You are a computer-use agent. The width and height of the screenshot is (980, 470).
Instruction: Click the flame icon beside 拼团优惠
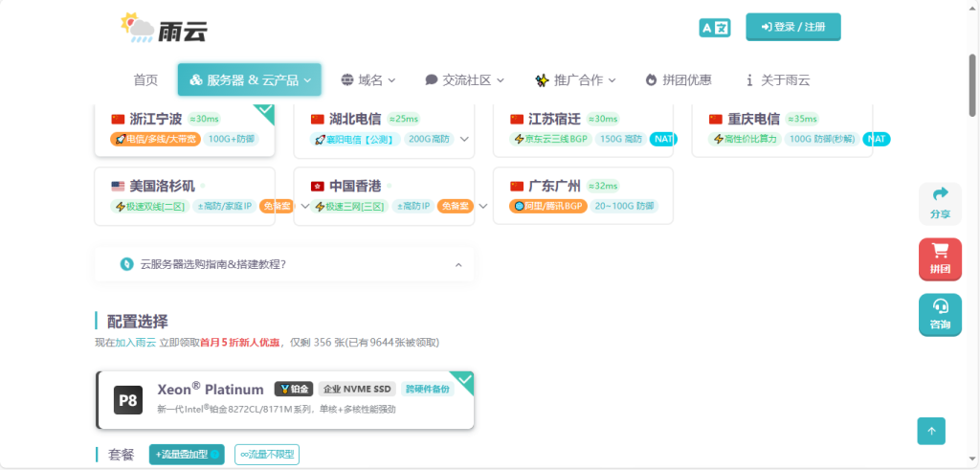pyautogui.click(x=652, y=80)
